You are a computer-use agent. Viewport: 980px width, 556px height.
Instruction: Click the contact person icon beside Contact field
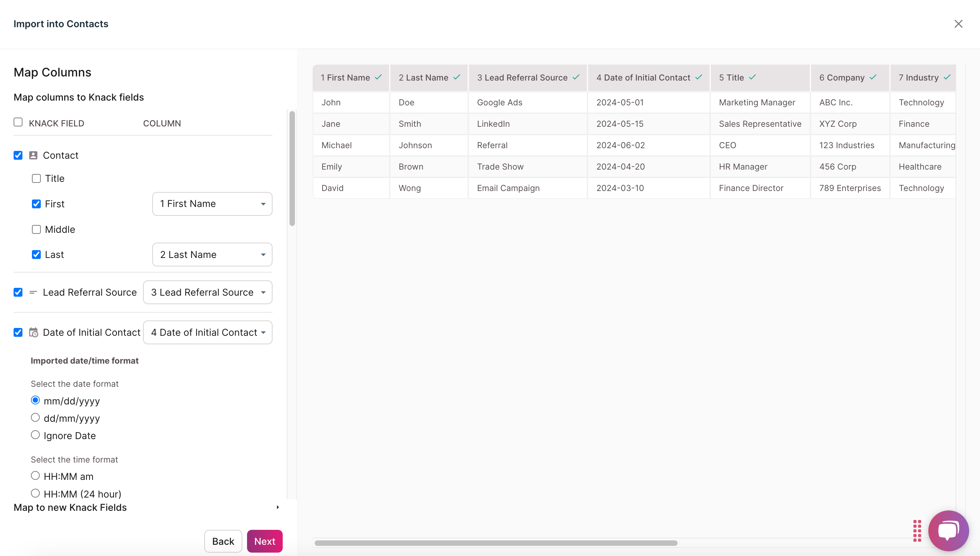point(33,155)
